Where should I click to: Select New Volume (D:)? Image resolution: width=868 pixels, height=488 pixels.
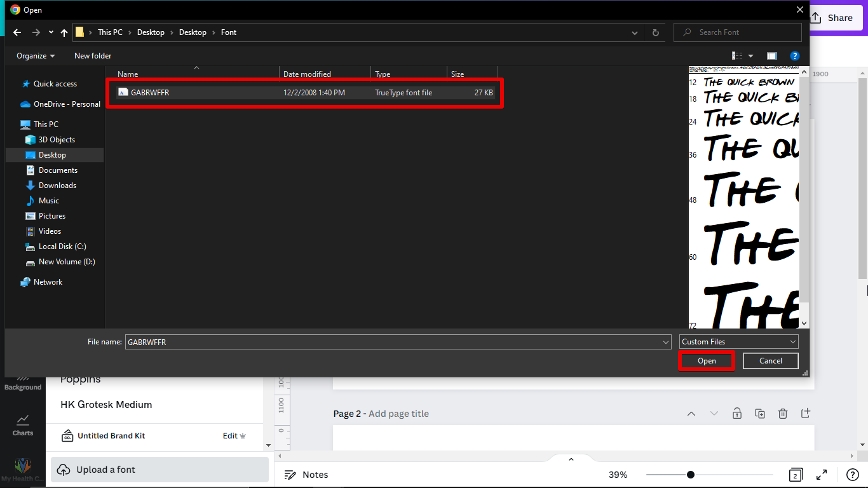67,262
